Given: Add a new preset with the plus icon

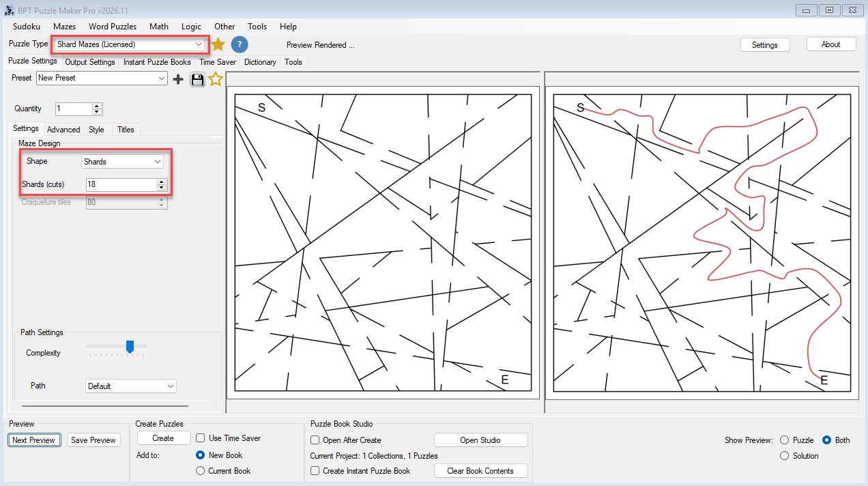Looking at the screenshot, I should pos(178,79).
